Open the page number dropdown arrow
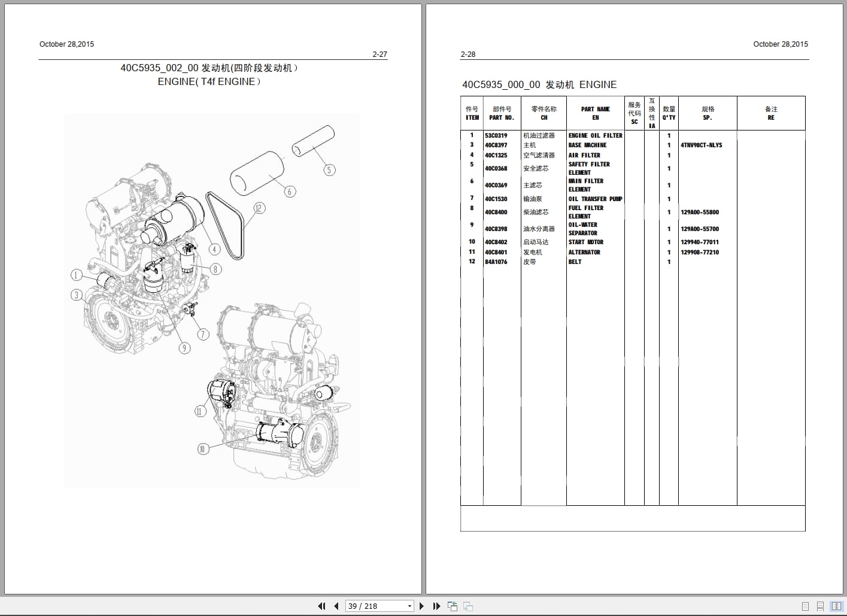 tap(409, 606)
